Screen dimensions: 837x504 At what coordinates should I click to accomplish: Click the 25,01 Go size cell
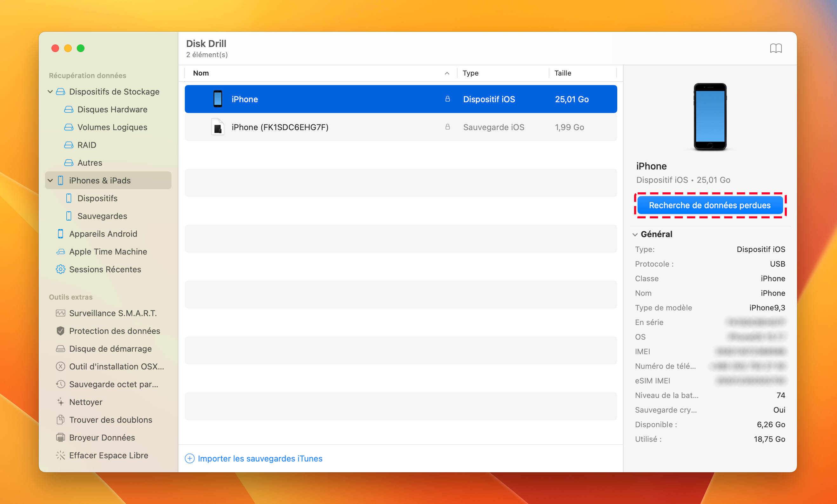[x=572, y=99]
